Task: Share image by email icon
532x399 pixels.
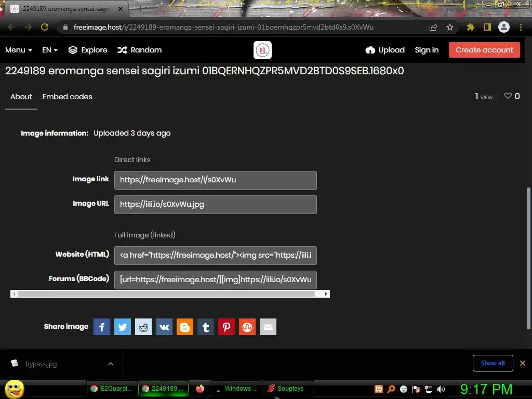Action: [x=268, y=327]
